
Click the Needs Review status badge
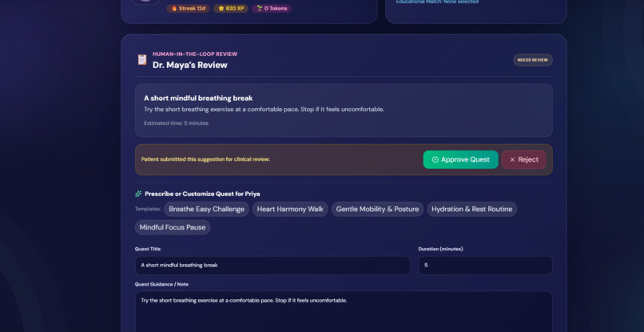pyautogui.click(x=533, y=60)
